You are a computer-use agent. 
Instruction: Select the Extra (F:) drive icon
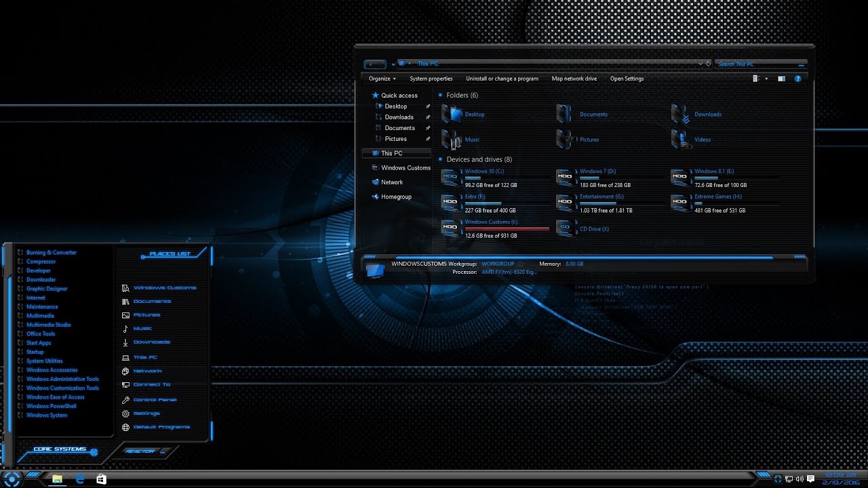coord(450,203)
